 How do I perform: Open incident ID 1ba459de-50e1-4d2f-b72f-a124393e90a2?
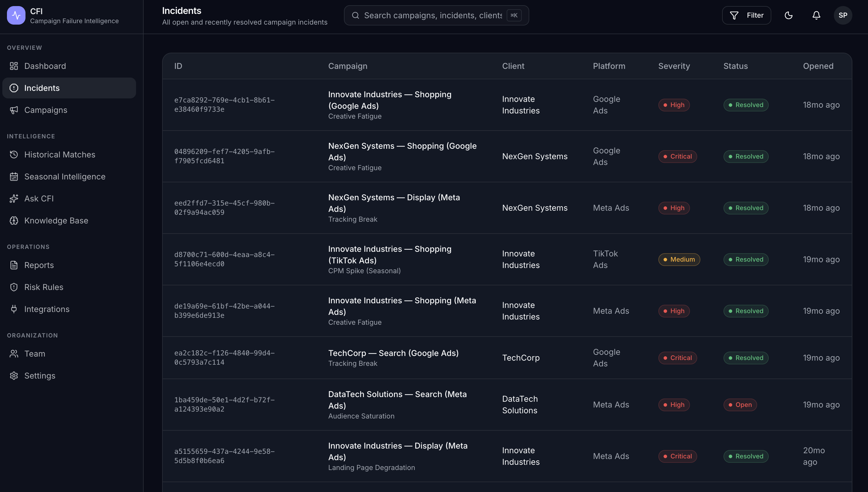224,405
